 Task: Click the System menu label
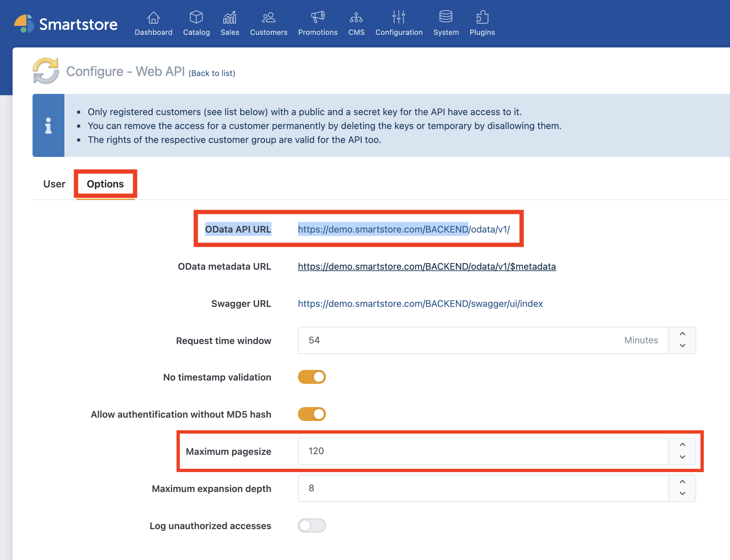tap(446, 32)
